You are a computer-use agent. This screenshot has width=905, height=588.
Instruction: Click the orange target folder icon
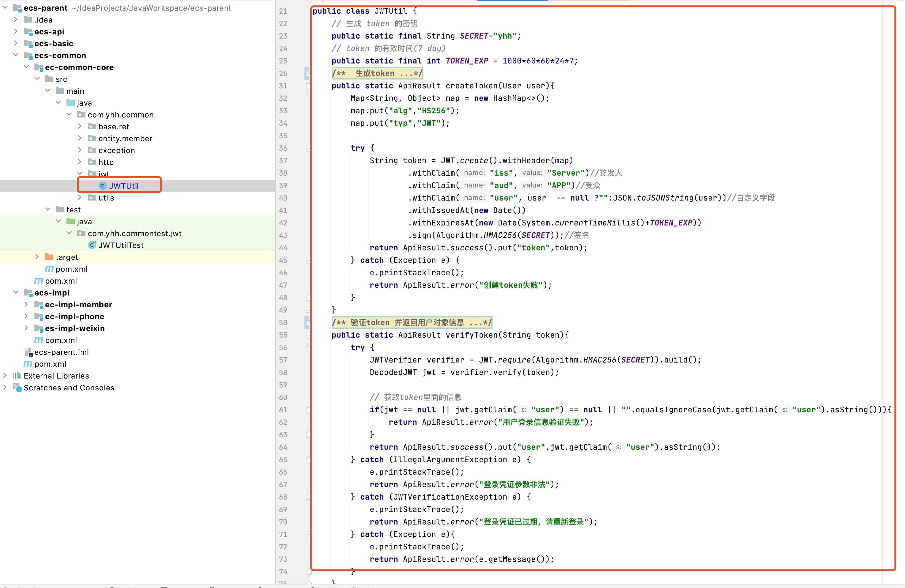[x=49, y=257]
